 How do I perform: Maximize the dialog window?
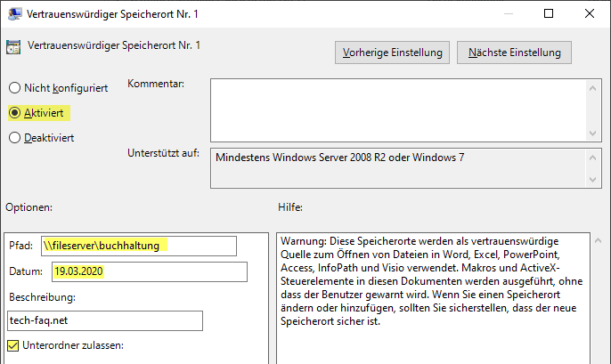click(x=549, y=13)
